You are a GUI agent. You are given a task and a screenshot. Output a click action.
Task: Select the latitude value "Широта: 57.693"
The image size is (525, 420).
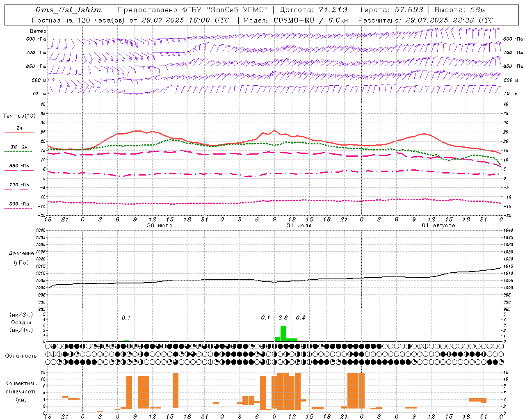coord(390,10)
